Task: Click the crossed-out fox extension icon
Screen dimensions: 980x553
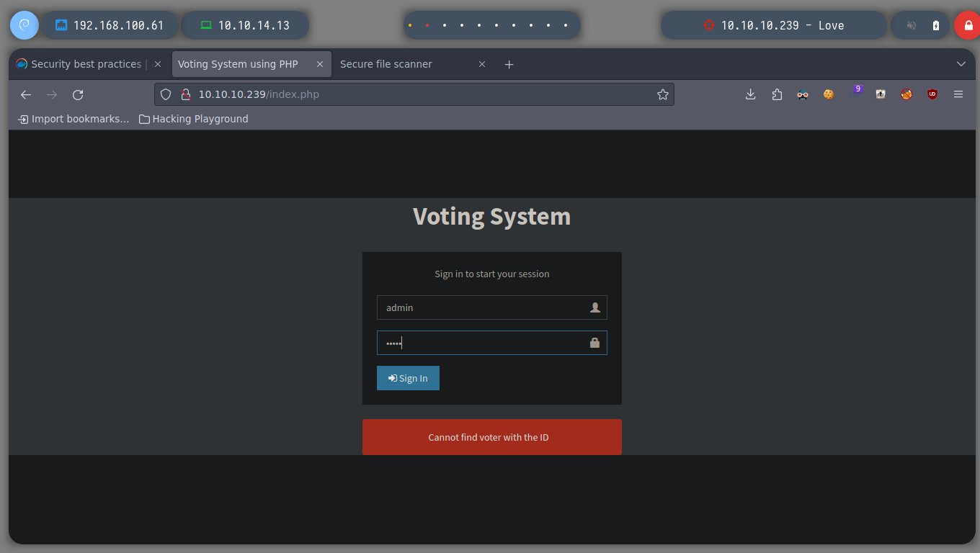Action: [x=906, y=94]
